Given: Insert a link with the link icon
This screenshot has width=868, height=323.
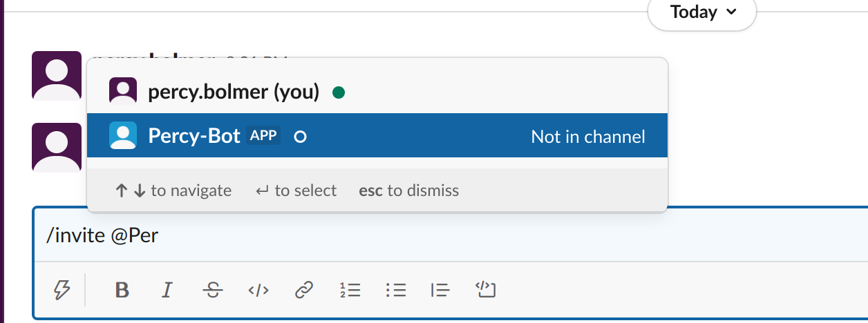Looking at the screenshot, I should (303, 291).
